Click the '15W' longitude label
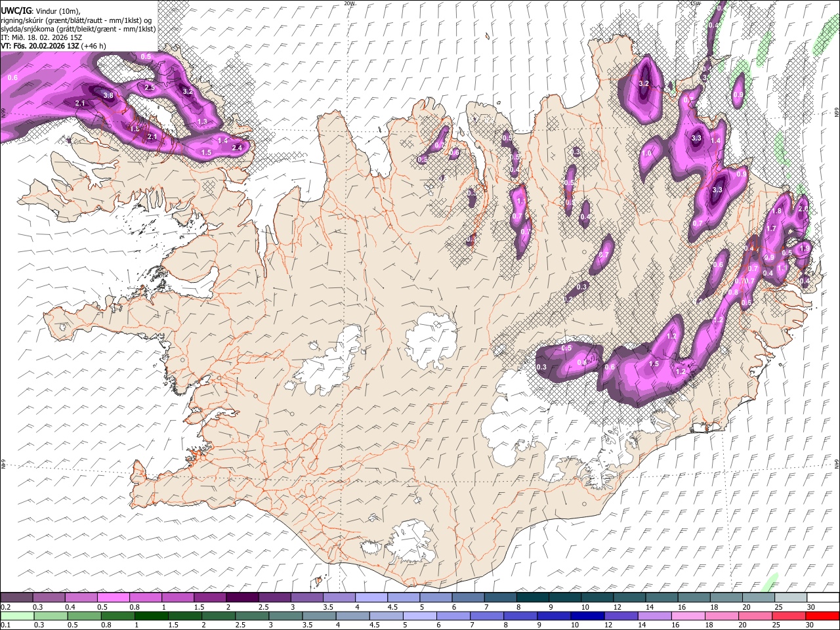Viewport: 840px width, 630px height. point(696,3)
